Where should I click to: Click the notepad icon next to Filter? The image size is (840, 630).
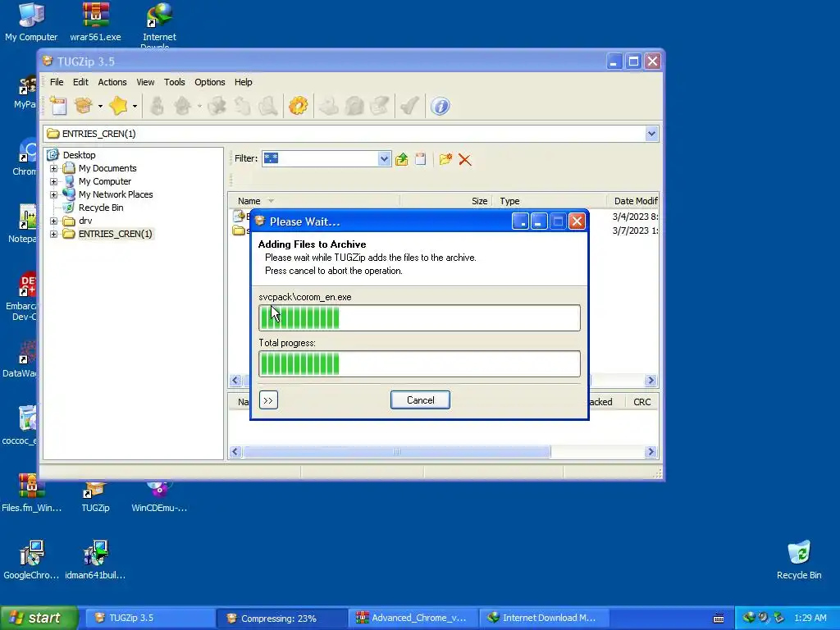coord(421,159)
